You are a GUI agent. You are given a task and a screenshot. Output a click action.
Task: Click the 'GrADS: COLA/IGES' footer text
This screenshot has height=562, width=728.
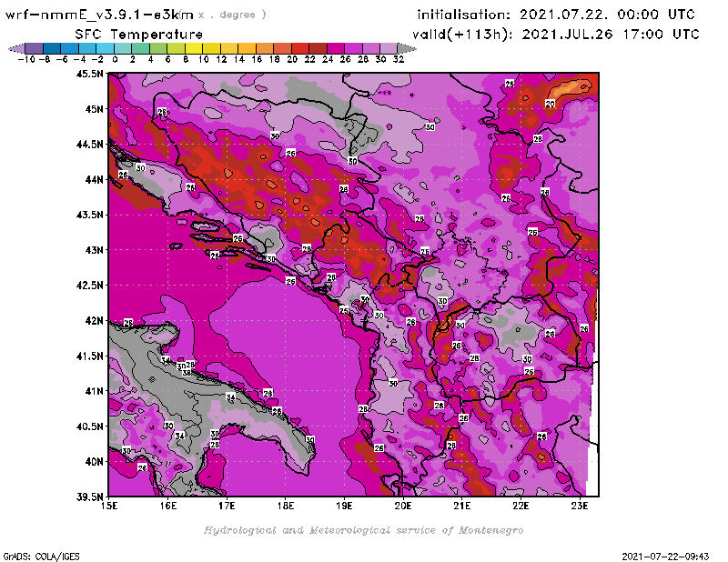click(41, 557)
